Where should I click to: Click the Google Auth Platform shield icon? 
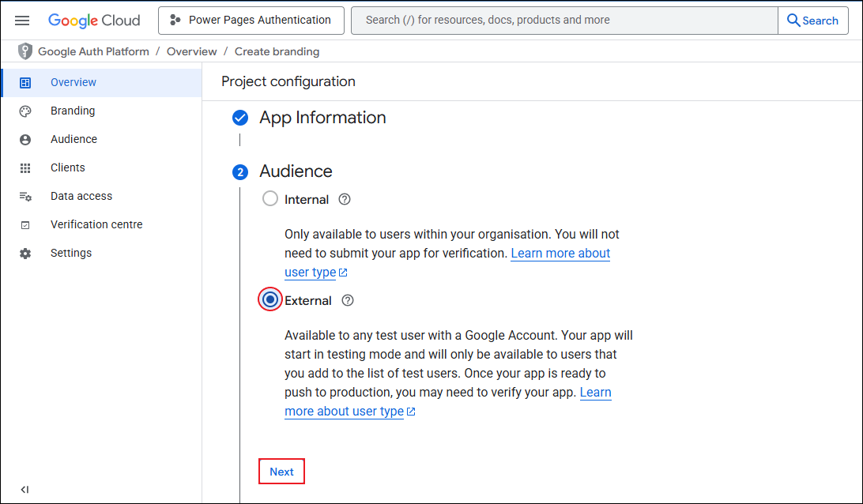tap(24, 51)
